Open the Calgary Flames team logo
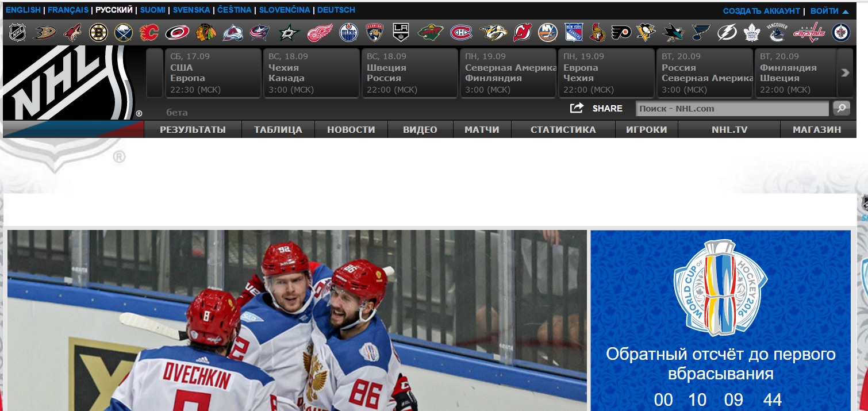The width and height of the screenshot is (868, 411). 149,33
